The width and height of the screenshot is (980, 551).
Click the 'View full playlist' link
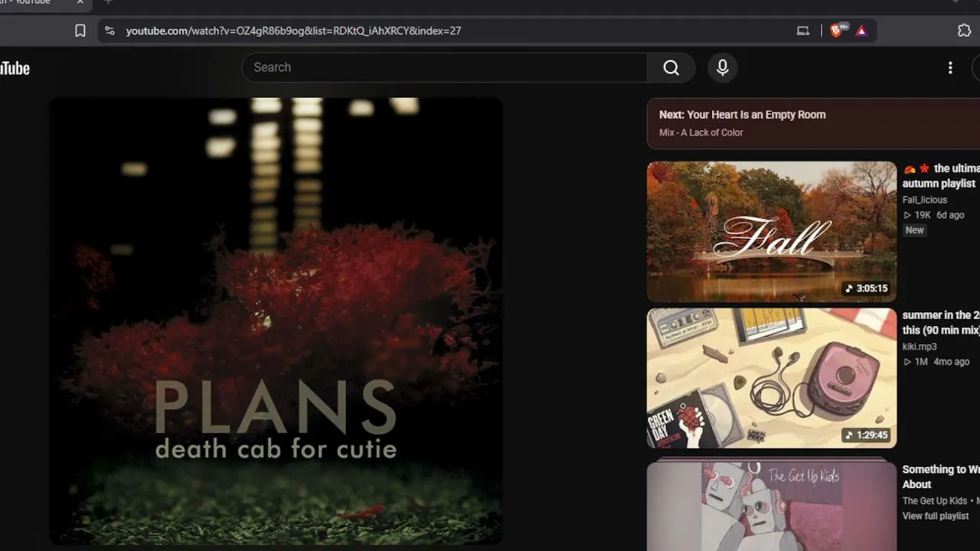[936, 516]
